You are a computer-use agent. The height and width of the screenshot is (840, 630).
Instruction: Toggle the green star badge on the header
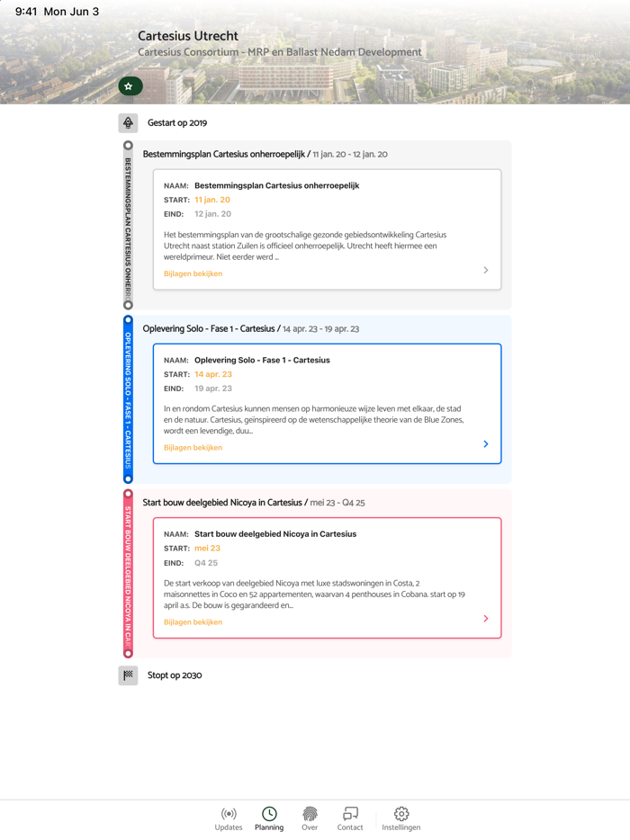click(x=130, y=86)
